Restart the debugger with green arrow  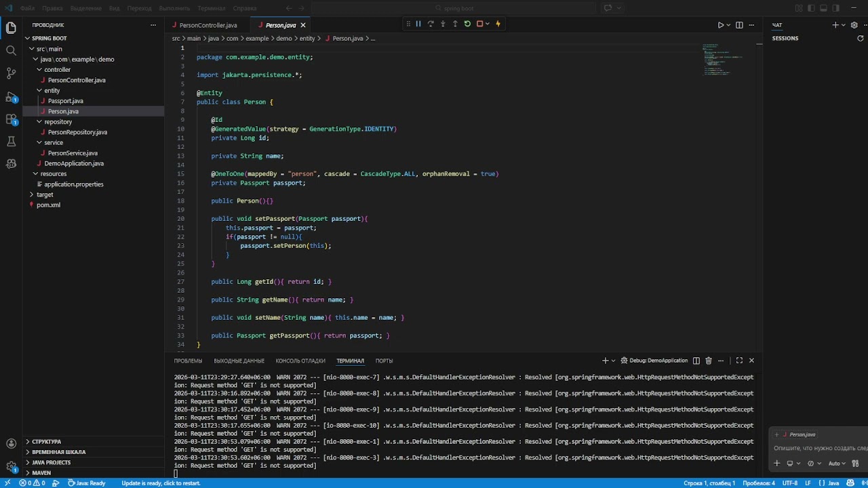[x=467, y=24]
